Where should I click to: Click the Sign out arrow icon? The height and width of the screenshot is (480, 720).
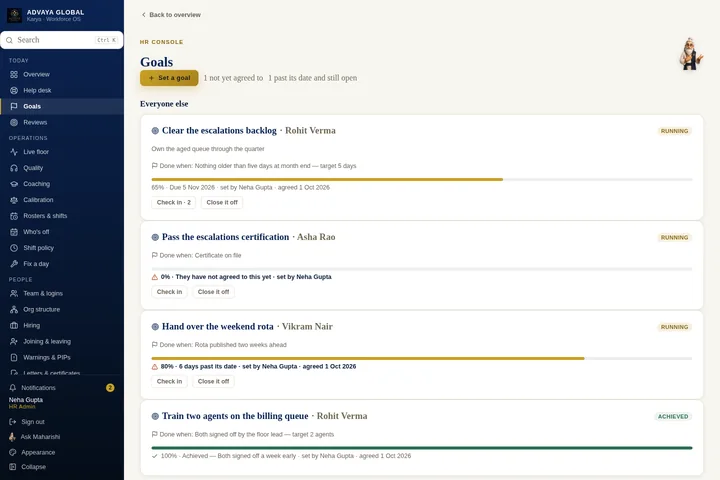[x=12, y=422]
